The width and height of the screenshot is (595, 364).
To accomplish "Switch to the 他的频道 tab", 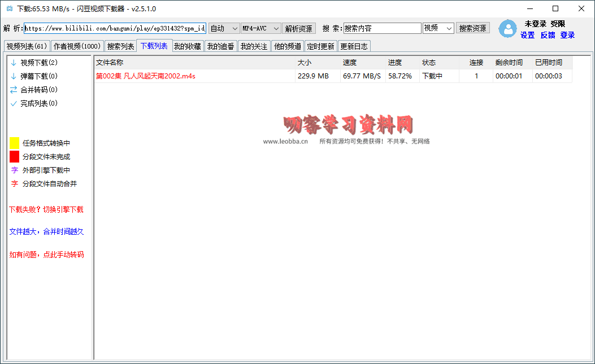I will click(287, 46).
